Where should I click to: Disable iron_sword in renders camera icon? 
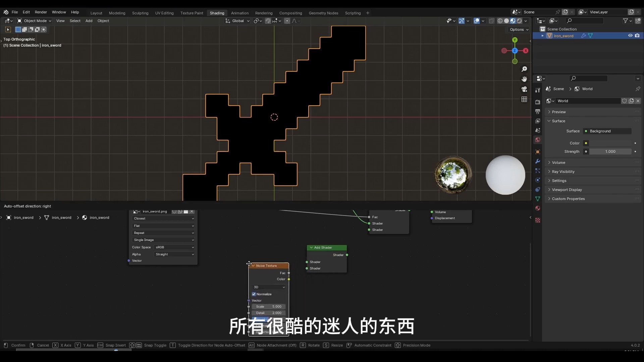[x=637, y=36]
